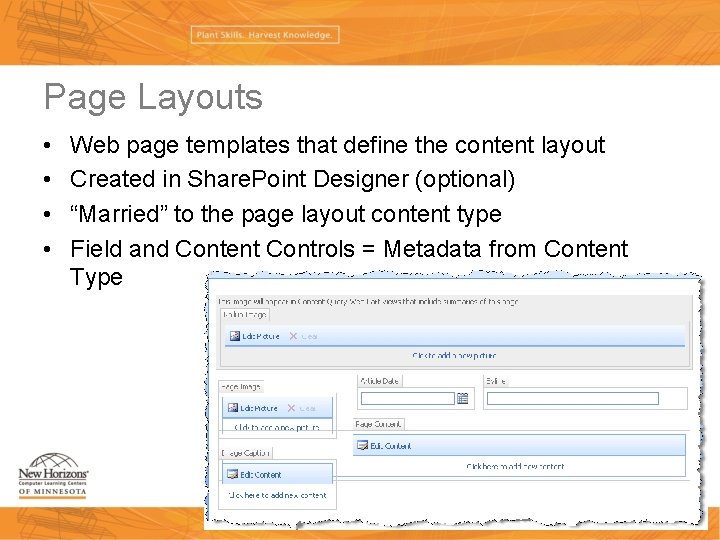Viewport: 720px width, 540px height.
Task: Click the 'Image Caption' field label
Action: (x=246, y=453)
